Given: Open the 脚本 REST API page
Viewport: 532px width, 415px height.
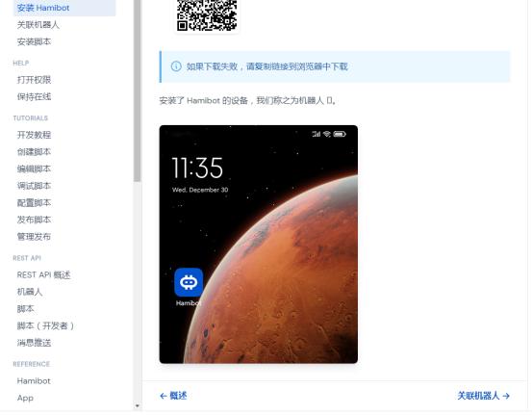Looking at the screenshot, I should tap(25, 309).
